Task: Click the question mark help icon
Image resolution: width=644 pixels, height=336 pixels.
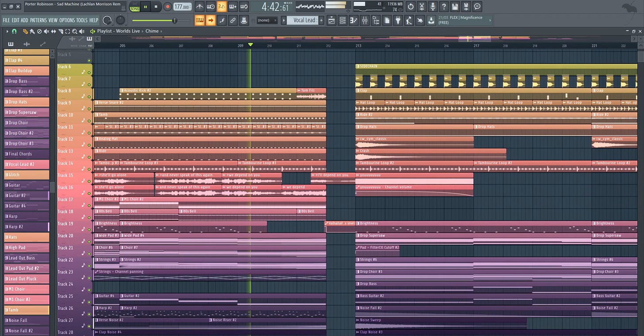Action: [x=444, y=7]
